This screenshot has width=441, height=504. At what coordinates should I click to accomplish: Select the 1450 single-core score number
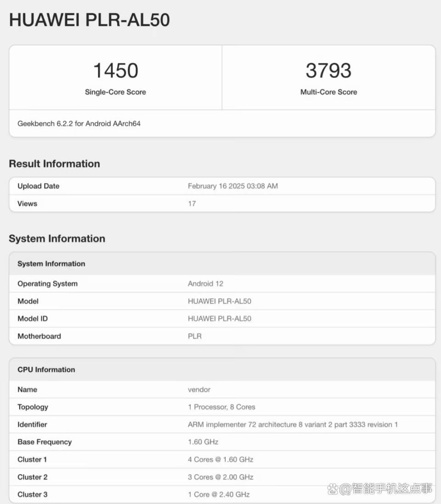[116, 70]
